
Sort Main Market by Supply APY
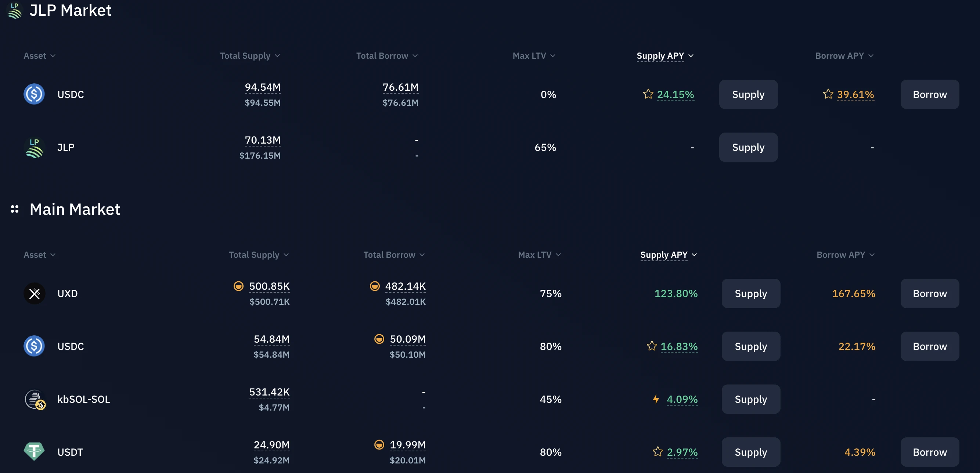[668, 255]
